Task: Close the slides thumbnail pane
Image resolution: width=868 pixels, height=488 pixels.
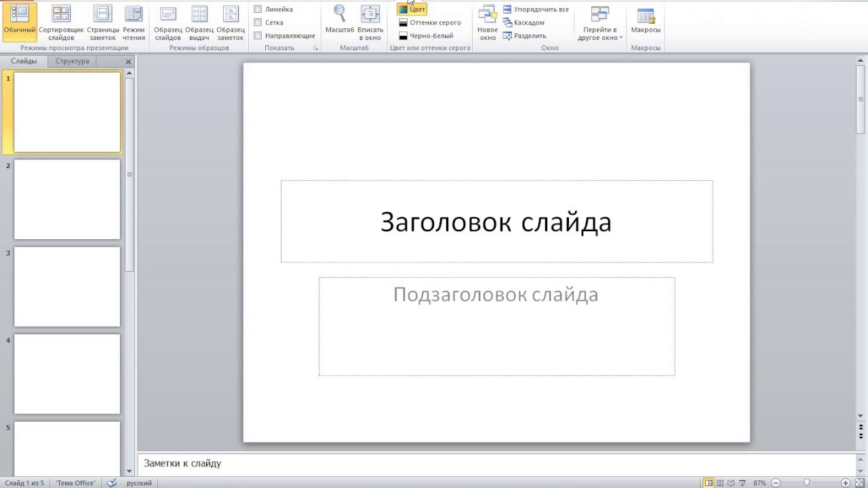Action: point(129,62)
